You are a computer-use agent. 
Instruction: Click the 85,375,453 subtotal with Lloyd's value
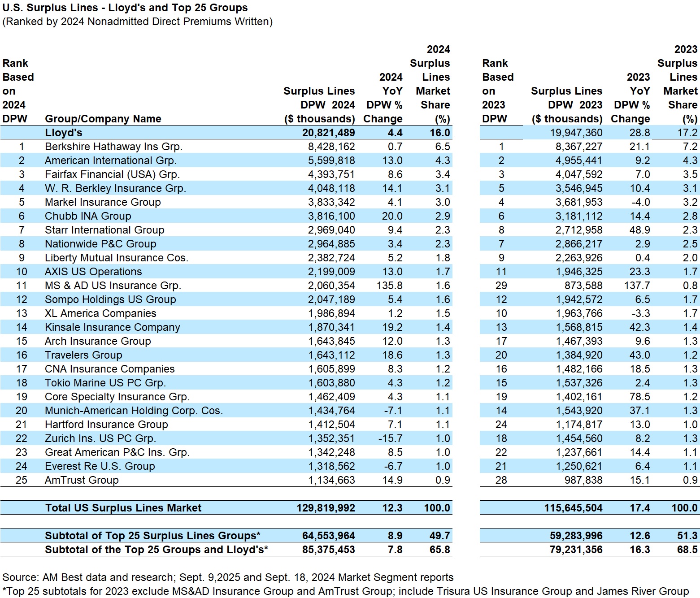click(x=328, y=550)
